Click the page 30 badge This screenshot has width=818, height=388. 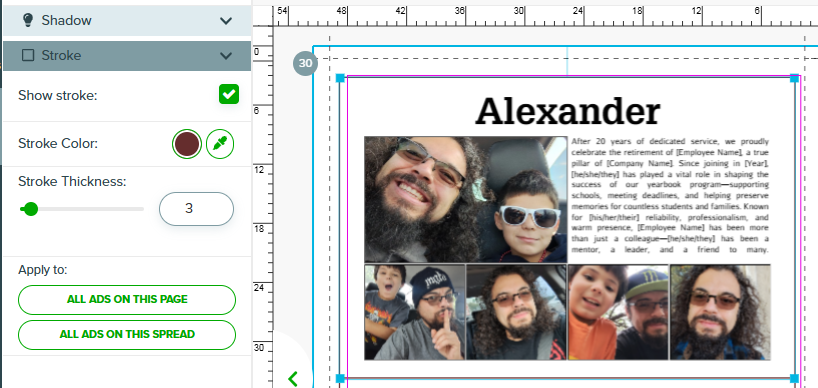coord(305,64)
